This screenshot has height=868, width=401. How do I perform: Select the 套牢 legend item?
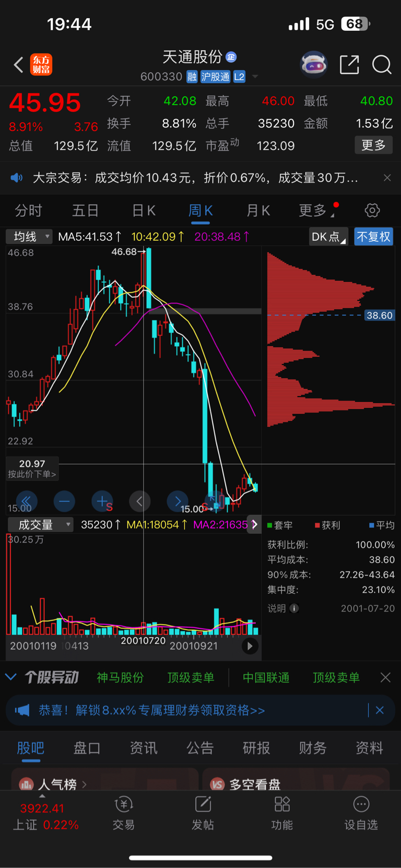(x=280, y=525)
